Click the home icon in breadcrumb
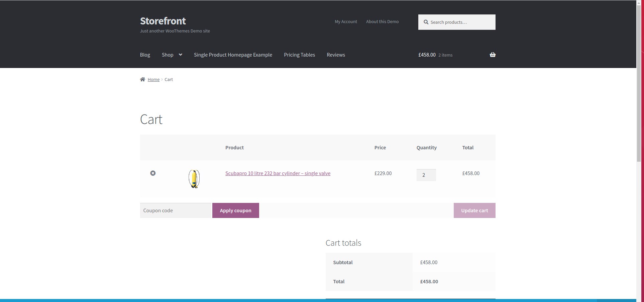The image size is (644, 302). pos(142,79)
